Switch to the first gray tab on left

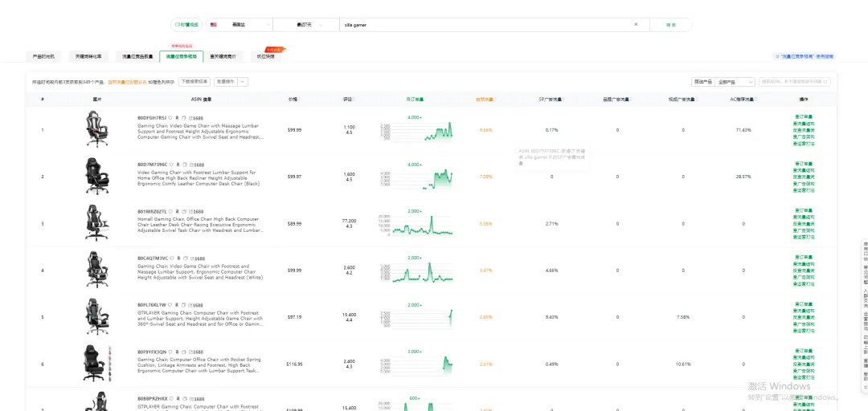(43, 56)
